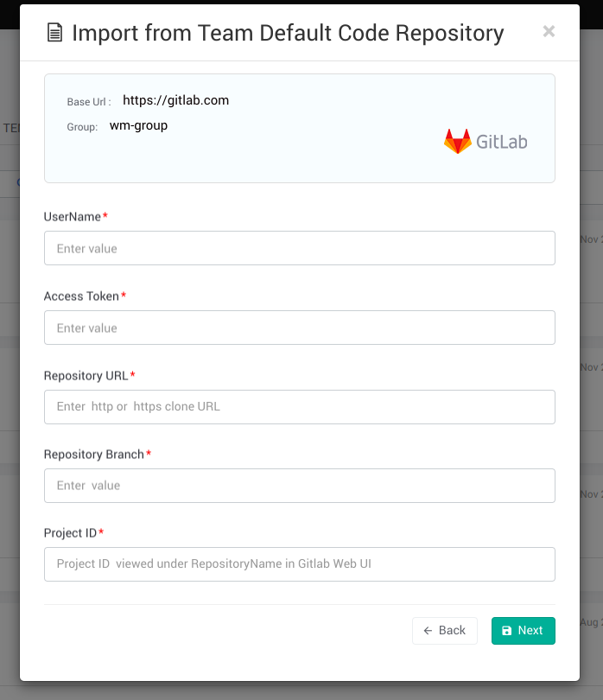Select the Repository URL input field
Viewport: 603px width, 700px height.
pos(299,406)
